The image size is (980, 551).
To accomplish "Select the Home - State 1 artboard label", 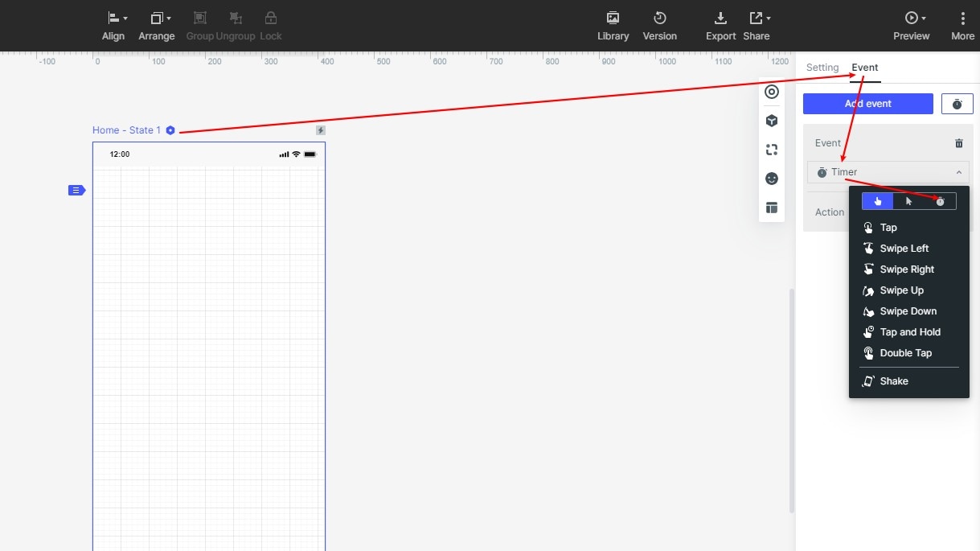I will point(127,130).
